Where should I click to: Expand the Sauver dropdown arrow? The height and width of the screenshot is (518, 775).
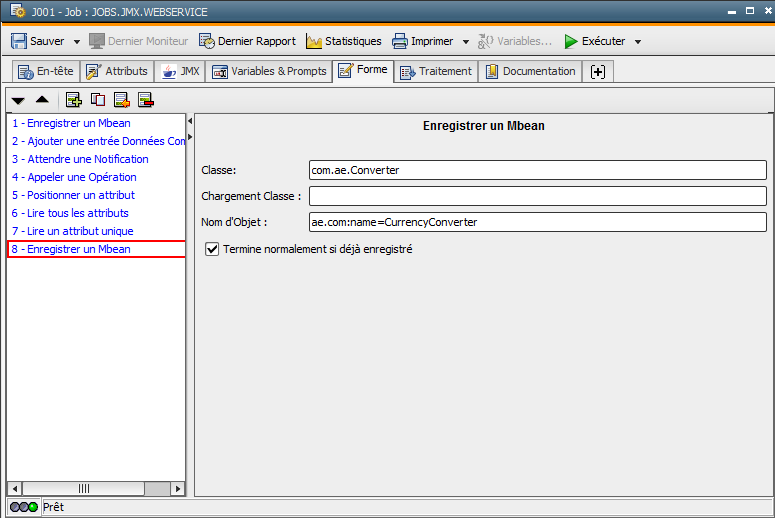[x=76, y=42]
